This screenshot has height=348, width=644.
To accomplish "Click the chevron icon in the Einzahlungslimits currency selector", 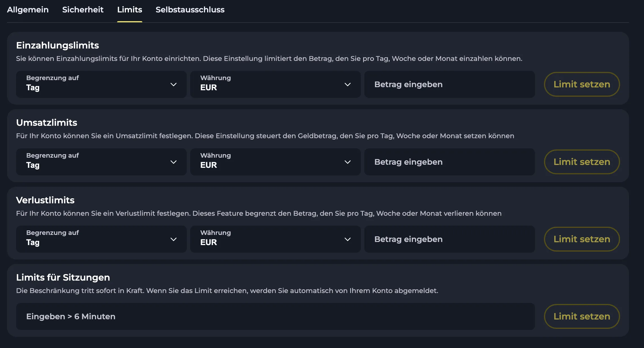I will 348,84.
